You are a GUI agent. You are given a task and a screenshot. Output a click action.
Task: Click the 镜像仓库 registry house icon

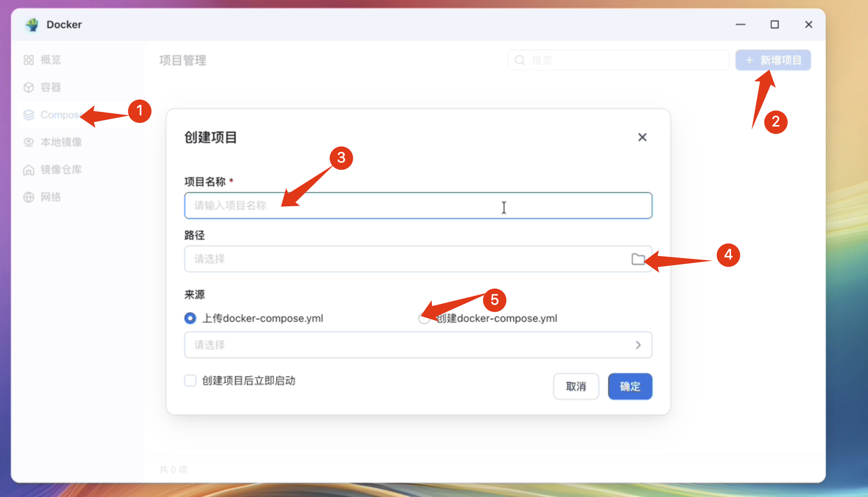[x=29, y=170]
